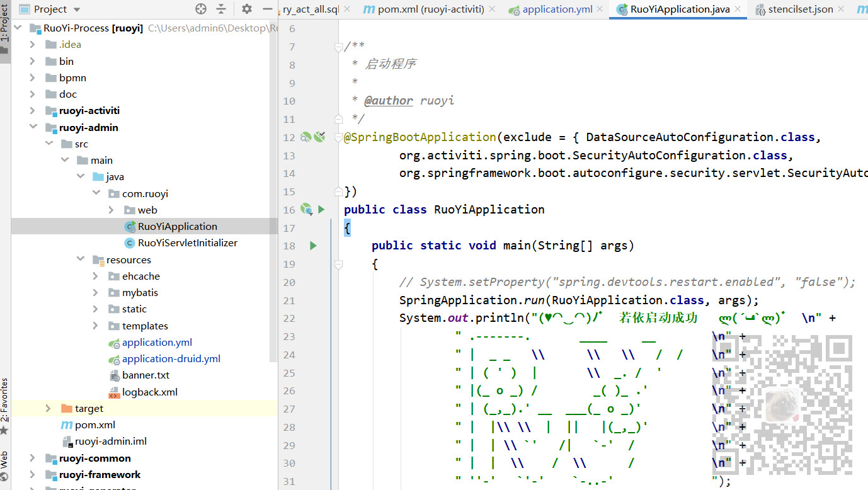This screenshot has width=868, height=490.
Task: Expand the doc folder
Action: 32,94
